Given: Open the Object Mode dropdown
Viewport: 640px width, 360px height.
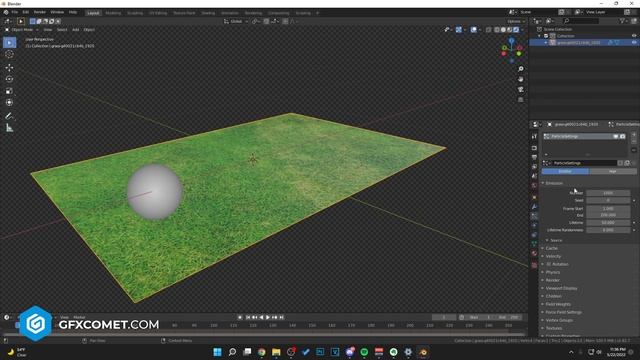Looking at the screenshot, I should (22, 30).
